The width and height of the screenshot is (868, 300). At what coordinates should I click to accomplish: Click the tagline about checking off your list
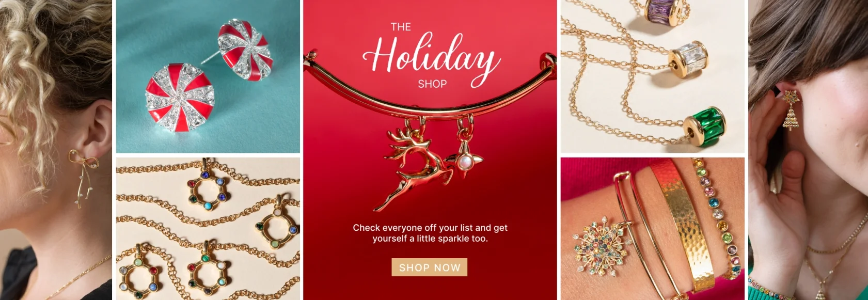pyautogui.click(x=430, y=233)
